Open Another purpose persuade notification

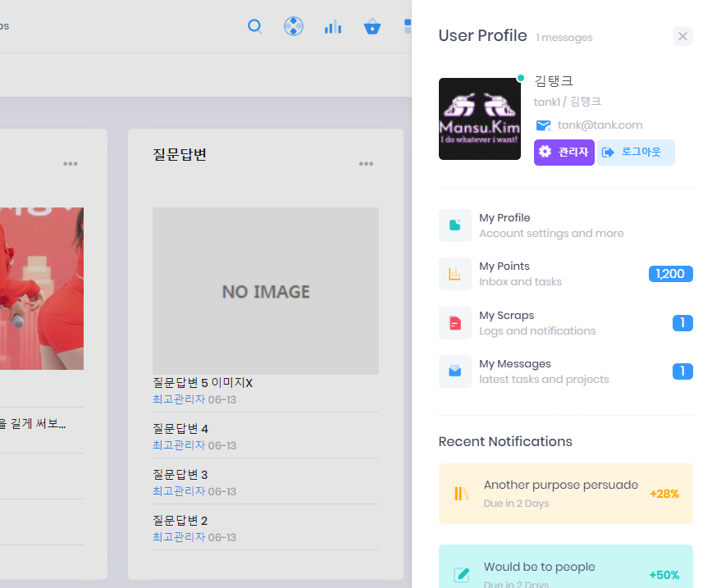tap(561, 485)
